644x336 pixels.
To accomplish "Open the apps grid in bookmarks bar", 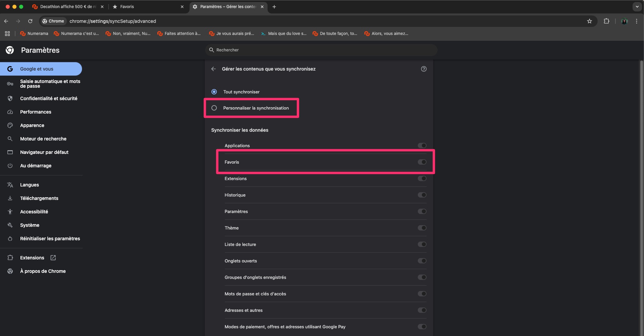I will pos(7,34).
